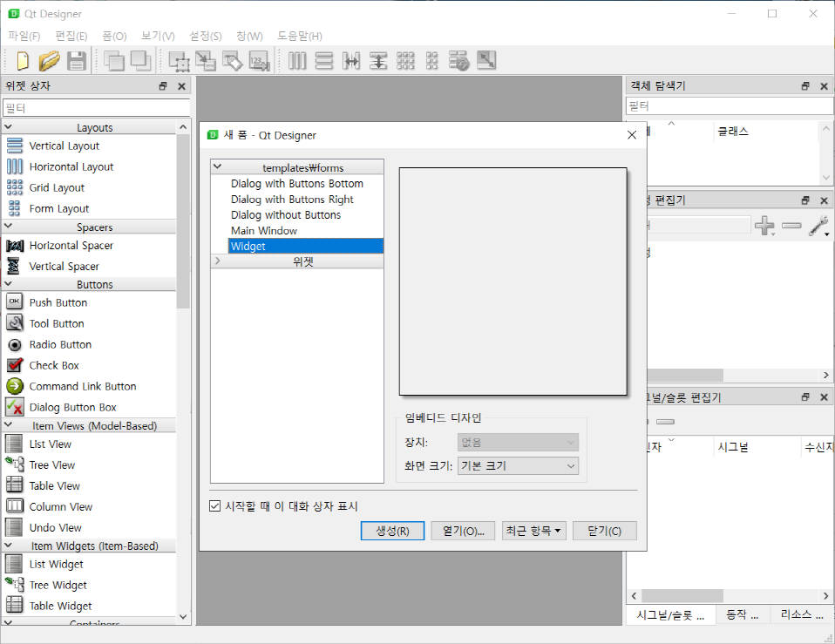Select the Main Window template

(263, 230)
